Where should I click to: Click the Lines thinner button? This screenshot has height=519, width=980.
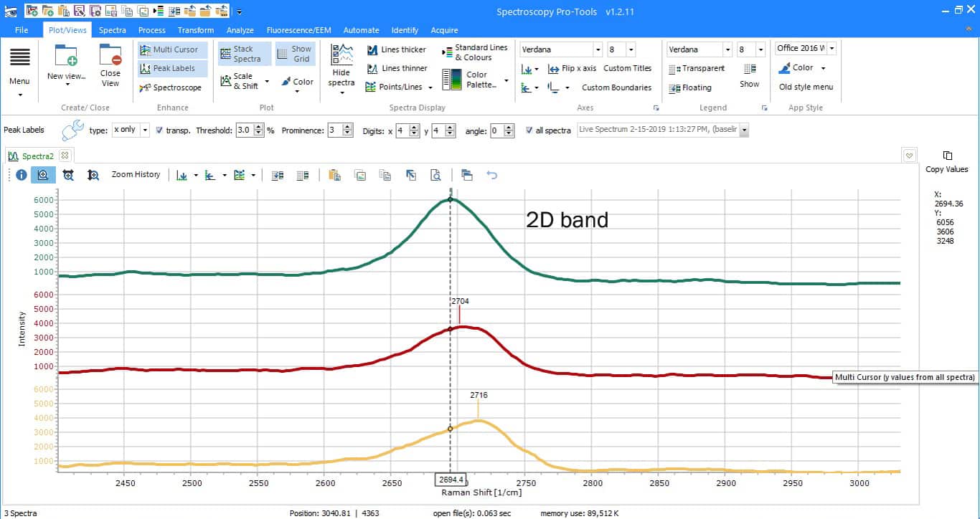click(397, 69)
